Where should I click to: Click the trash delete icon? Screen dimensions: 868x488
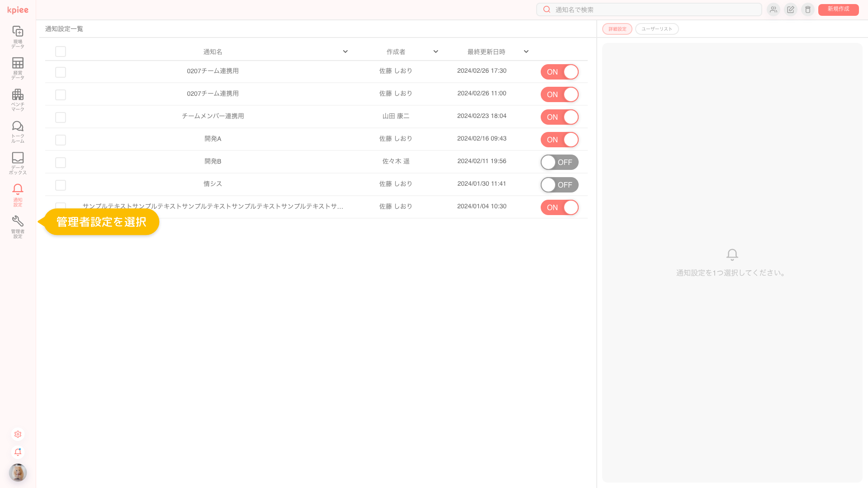(x=807, y=9)
